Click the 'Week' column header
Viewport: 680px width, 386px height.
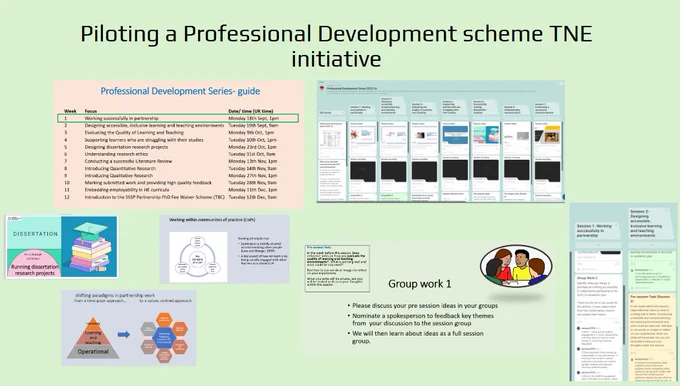[x=70, y=111]
